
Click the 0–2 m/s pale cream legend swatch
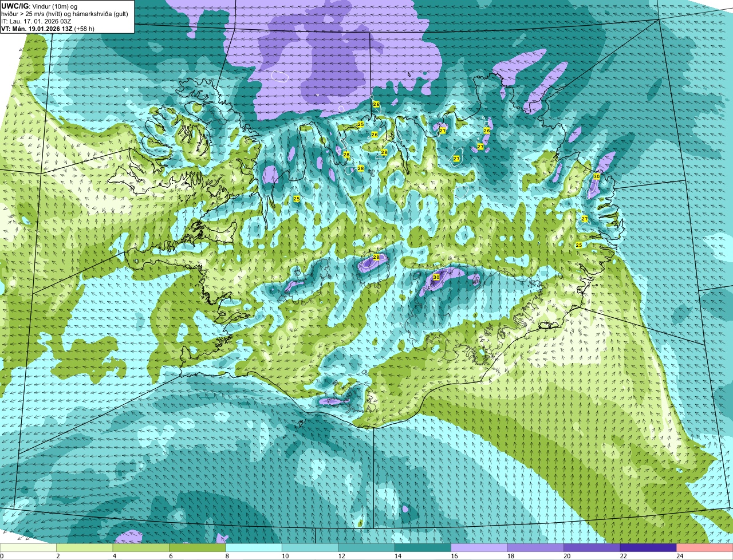click(29, 548)
